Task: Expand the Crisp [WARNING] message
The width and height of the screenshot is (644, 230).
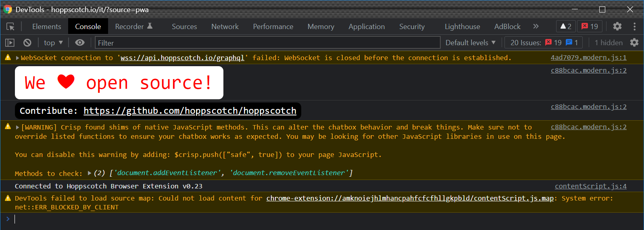Action: click(x=17, y=127)
